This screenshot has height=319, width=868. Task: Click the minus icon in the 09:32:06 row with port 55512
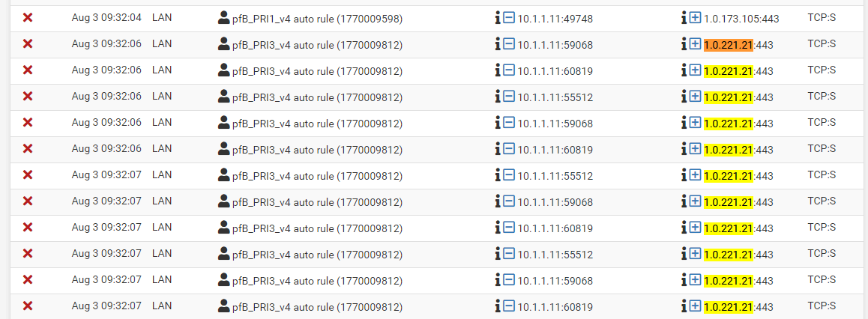(509, 97)
